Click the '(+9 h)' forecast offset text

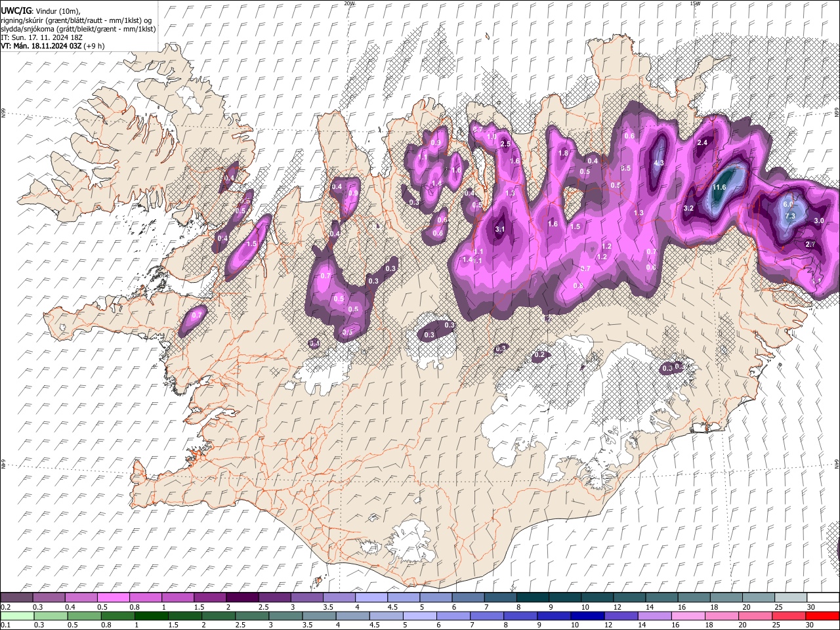(x=95, y=46)
